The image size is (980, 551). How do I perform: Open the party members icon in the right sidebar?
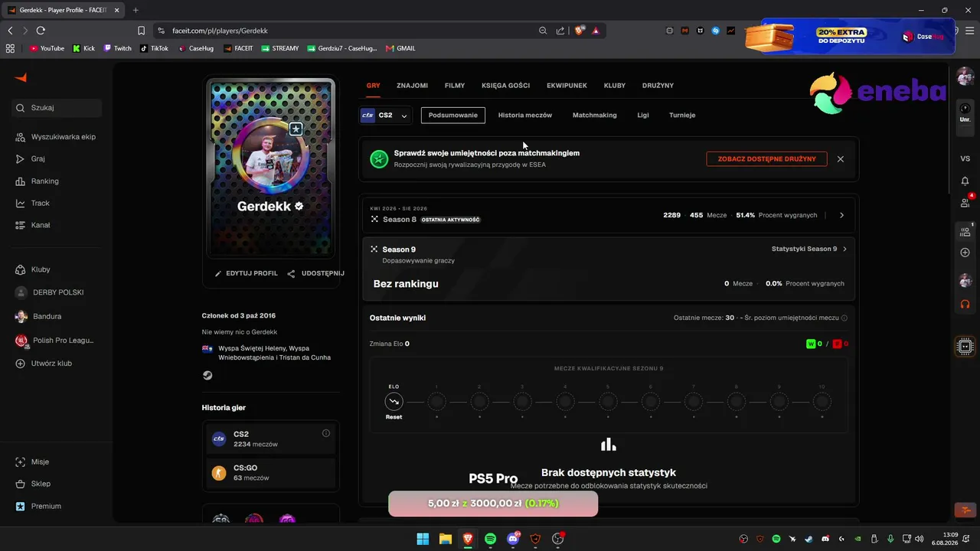tap(965, 231)
